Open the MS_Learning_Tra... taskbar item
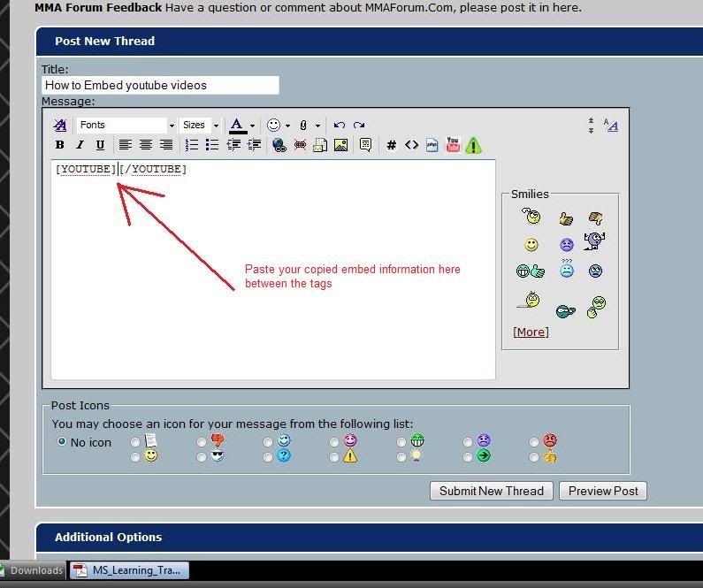This screenshot has width=703, height=588. coord(129,570)
